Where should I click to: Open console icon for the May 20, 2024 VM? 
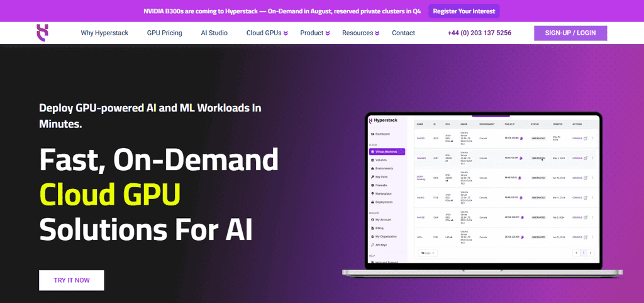pos(586,138)
